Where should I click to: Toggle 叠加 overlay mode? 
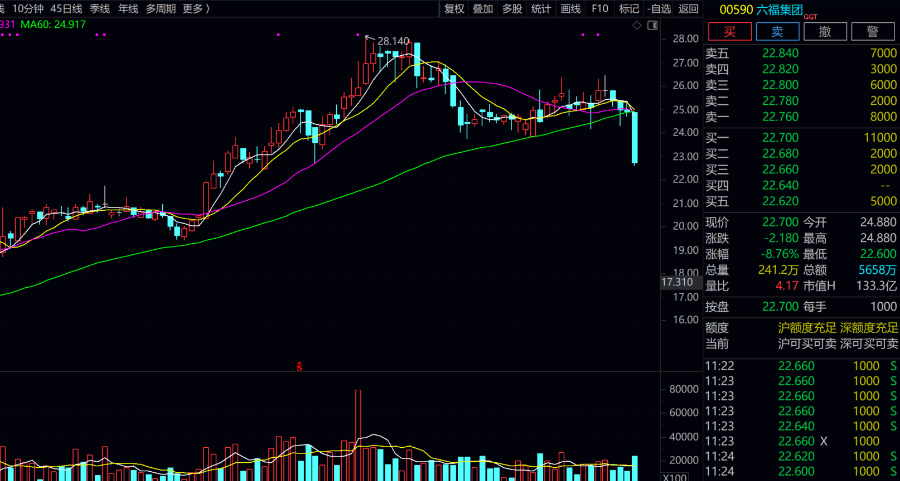pos(483,9)
